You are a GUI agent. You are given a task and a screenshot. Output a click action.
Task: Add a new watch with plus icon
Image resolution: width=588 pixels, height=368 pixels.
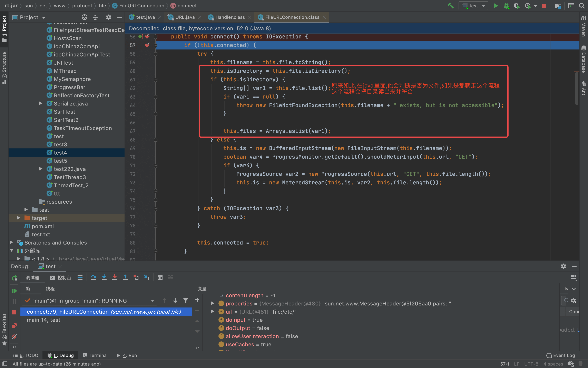(x=197, y=300)
